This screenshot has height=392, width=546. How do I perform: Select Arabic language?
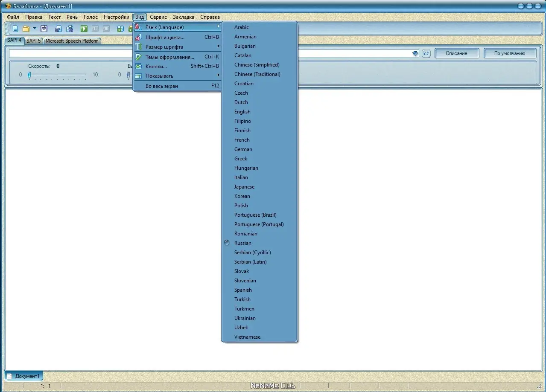tap(259, 27)
